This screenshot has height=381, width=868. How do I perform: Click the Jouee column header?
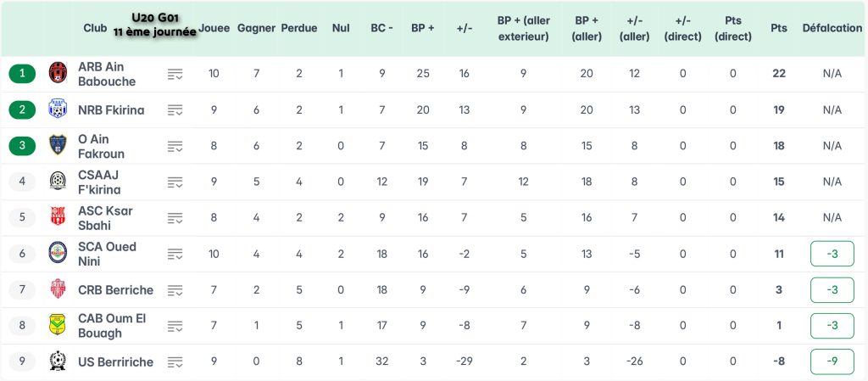(214, 28)
